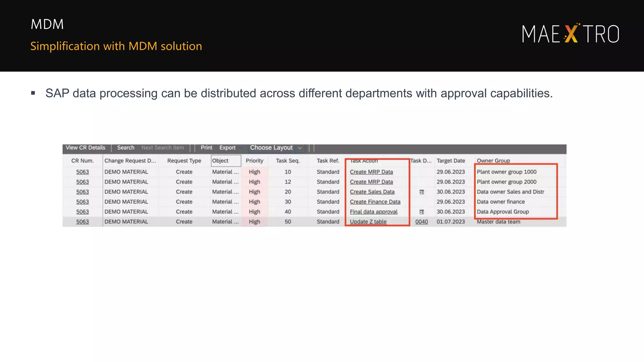644x362 pixels.
Task: Select Standard cell in task sequence 30 row
Action: click(328, 202)
